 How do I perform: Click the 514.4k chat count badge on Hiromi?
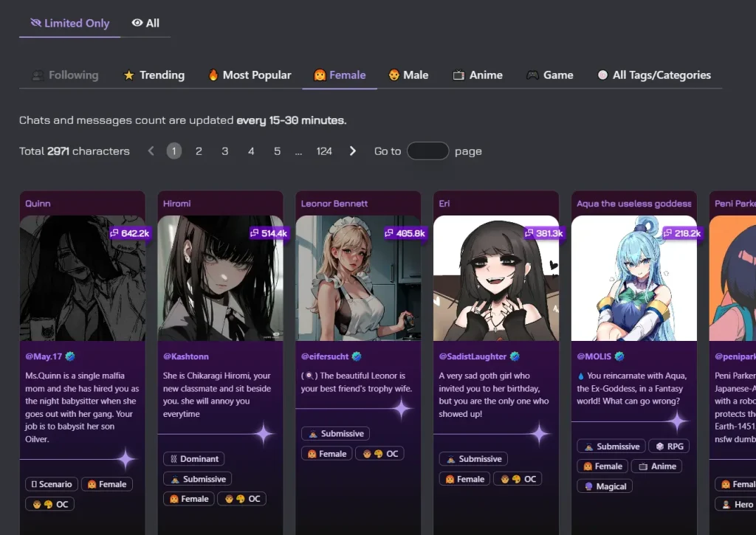tap(269, 233)
